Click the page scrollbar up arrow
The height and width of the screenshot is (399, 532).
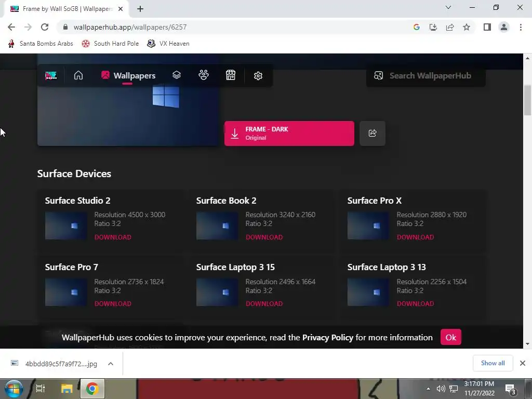[528, 58]
